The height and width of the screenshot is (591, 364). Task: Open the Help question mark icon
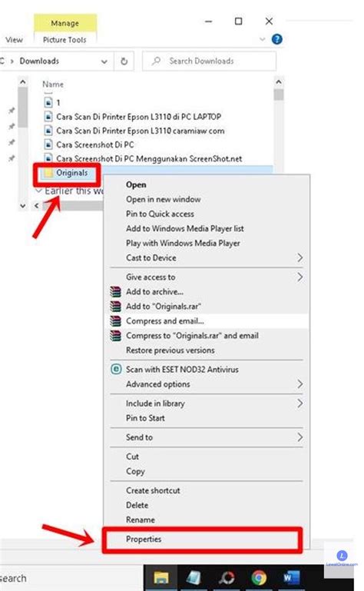277,39
